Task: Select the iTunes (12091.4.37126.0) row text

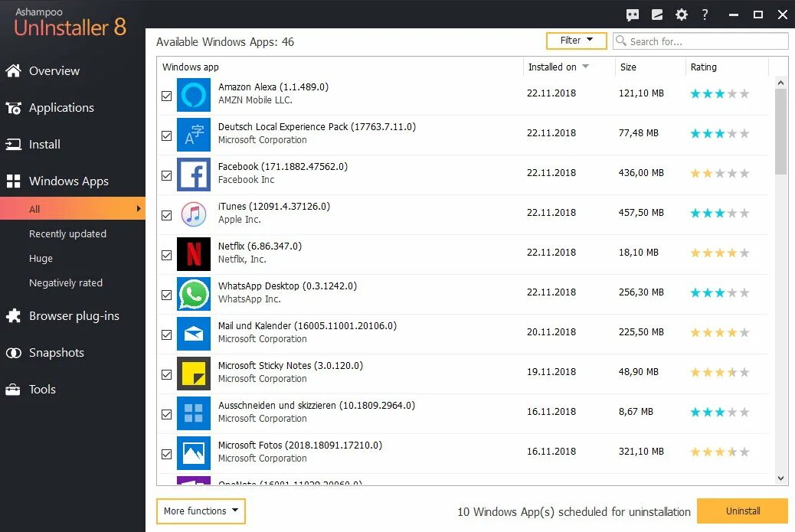Action: (x=273, y=206)
